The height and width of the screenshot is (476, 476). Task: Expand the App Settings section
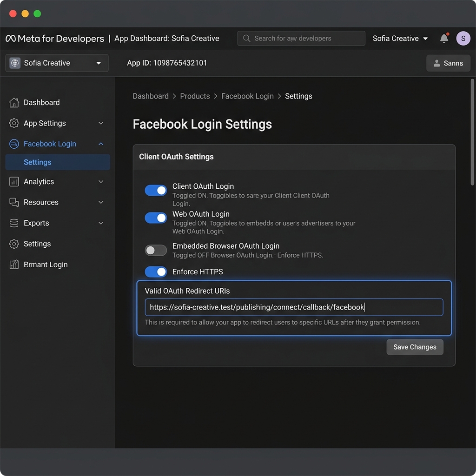101,123
